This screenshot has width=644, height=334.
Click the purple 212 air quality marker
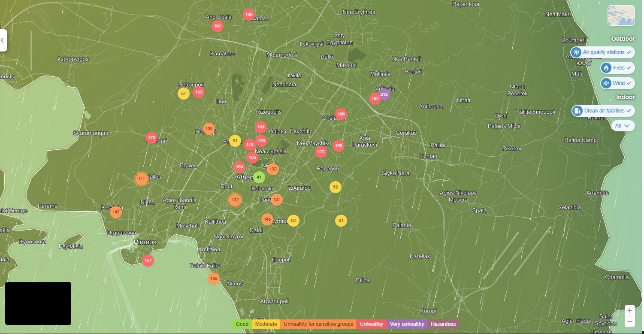[x=384, y=94]
